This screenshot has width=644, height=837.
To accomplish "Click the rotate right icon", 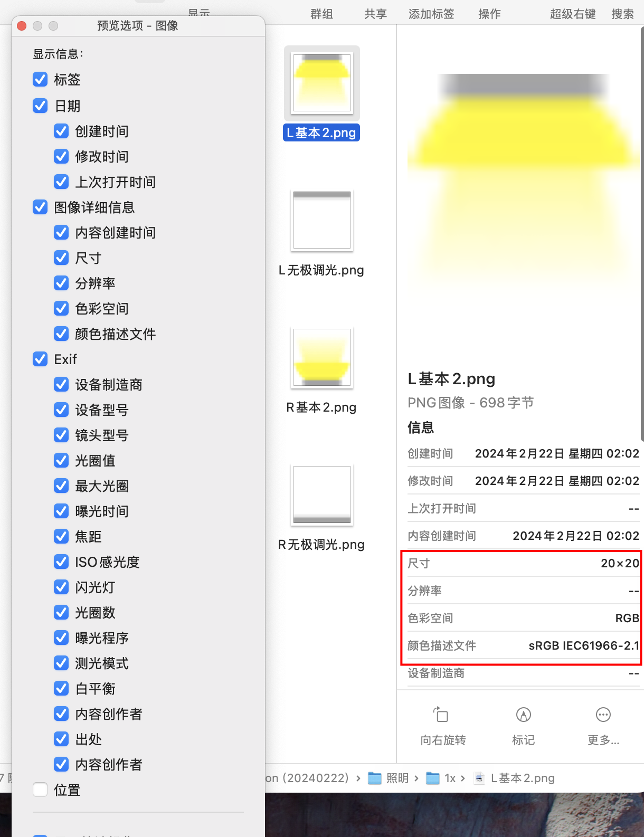I will coord(441,715).
